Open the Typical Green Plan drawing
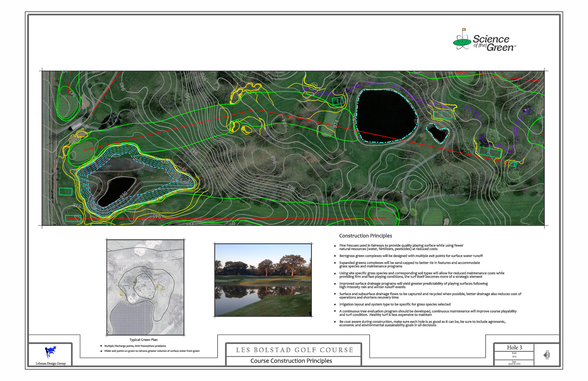 [145, 287]
